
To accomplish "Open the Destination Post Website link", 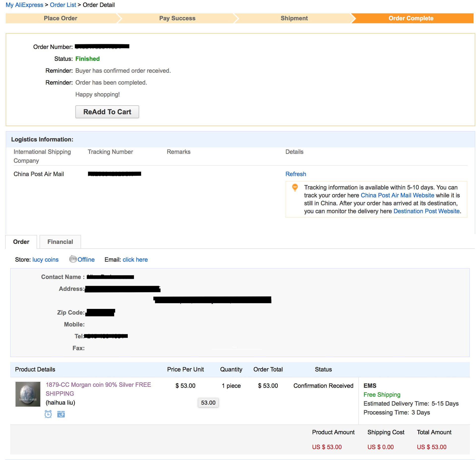I will 426,211.
